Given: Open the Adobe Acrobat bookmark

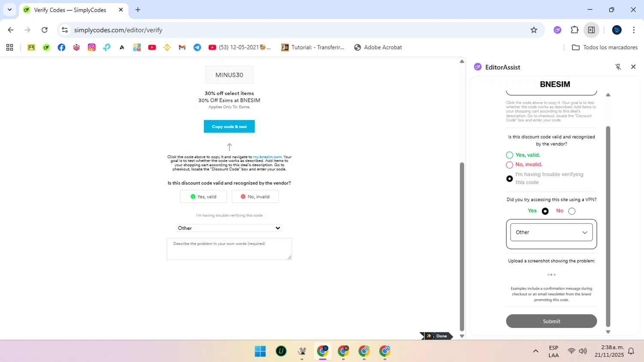Looking at the screenshot, I should tap(378, 47).
